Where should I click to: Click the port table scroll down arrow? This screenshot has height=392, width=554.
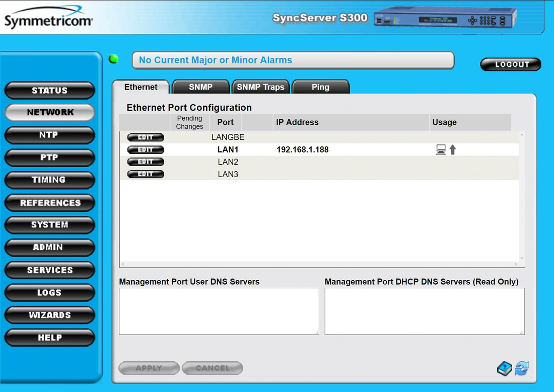pyautogui.click(x=522, y=258)
